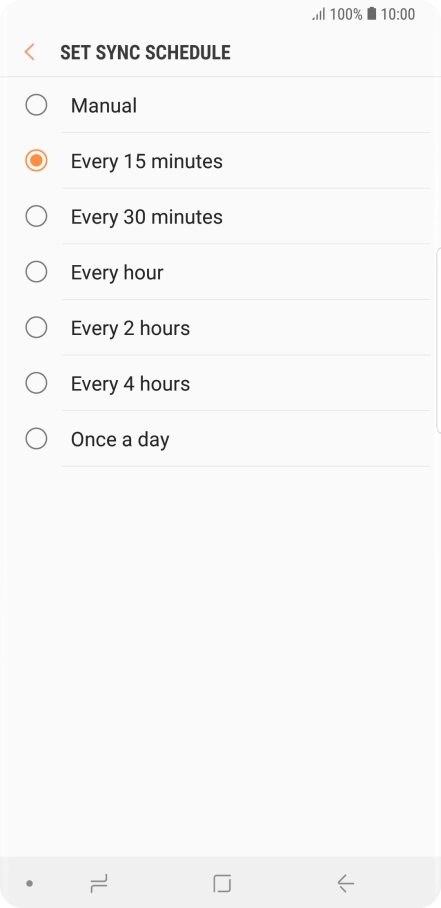
Task: Select the Every 30 minutes radio button
Action: pyautogui.click(x=36, y=216)
